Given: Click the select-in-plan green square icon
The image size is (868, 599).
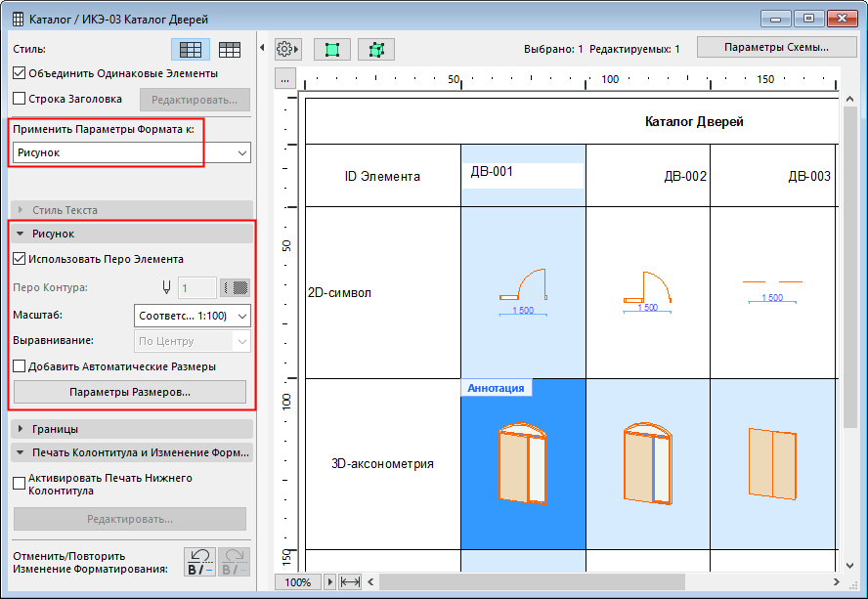Looking at the screenshot, I should click(x=332, y=49).
